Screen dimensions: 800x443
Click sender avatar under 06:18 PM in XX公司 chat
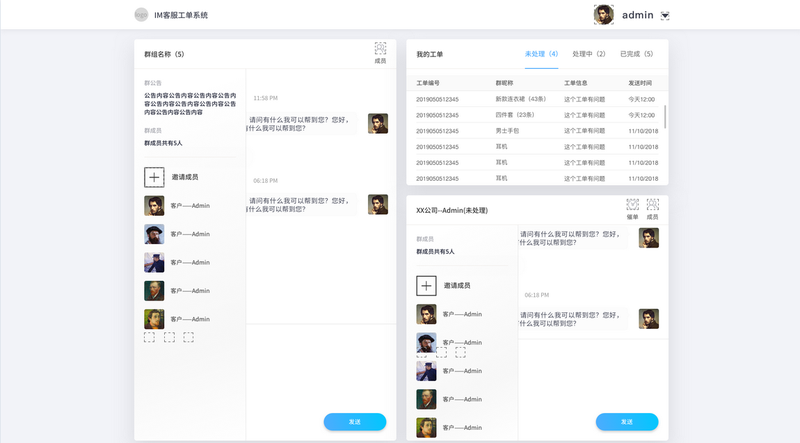(648, 318)
